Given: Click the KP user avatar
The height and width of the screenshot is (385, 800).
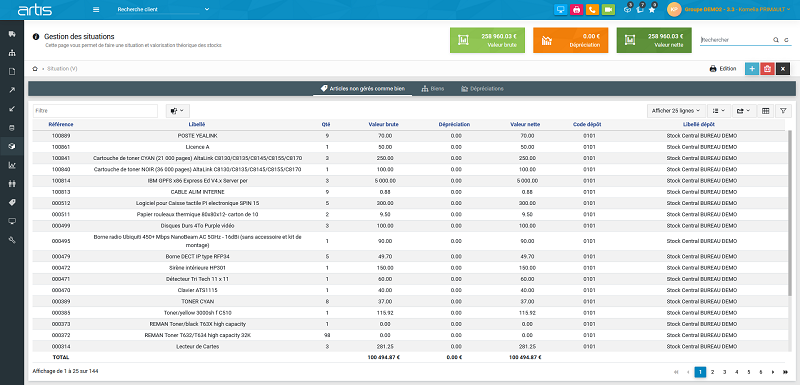Looking at the screenshot, I should [673, 9].
